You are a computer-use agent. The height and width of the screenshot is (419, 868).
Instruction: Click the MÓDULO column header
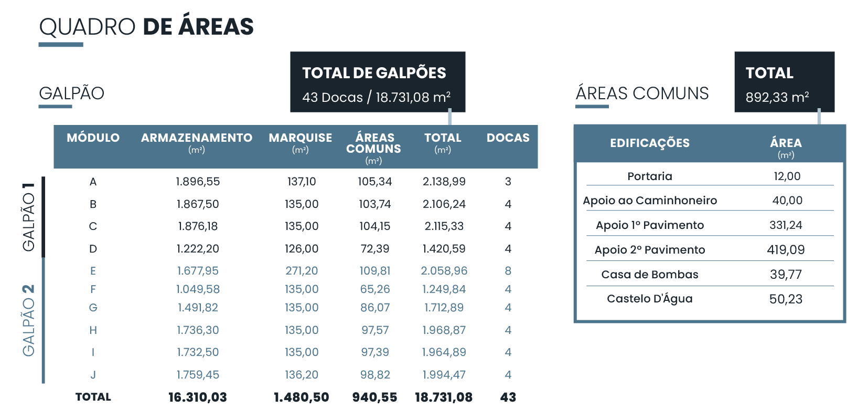coord(93,138)
